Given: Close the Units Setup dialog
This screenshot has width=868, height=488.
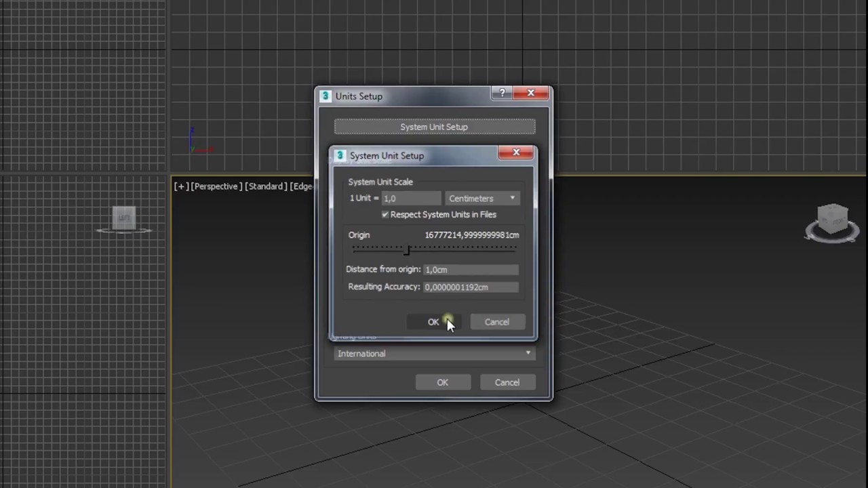Looking at the screenshot, I should tap(531, 94).
